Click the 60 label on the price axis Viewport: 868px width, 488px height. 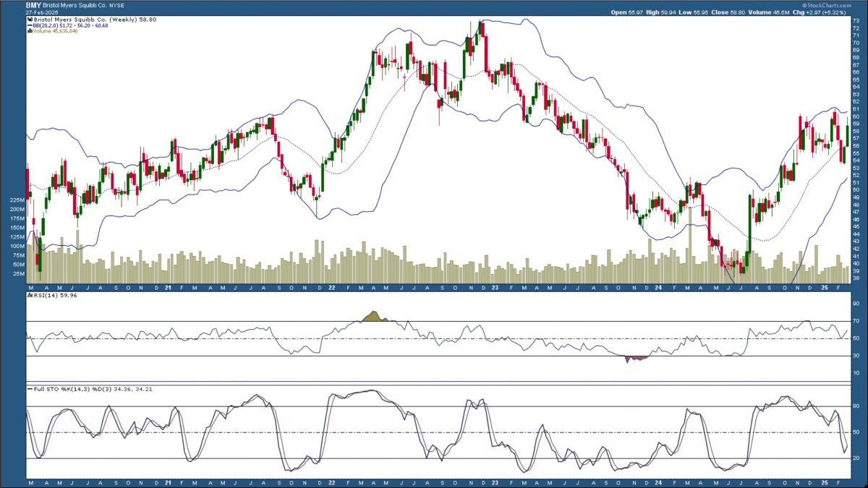(x=856, y=116)
